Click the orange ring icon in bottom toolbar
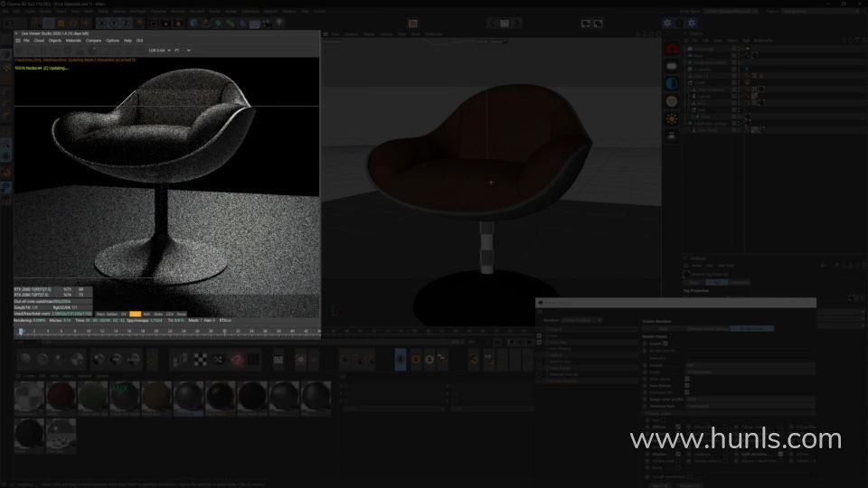868x488 pixels. 415,361
